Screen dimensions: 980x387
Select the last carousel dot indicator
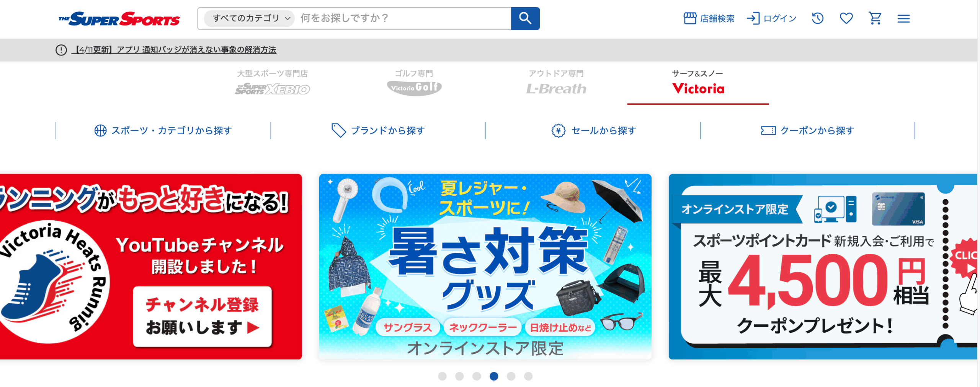click(x=528, y=376)
